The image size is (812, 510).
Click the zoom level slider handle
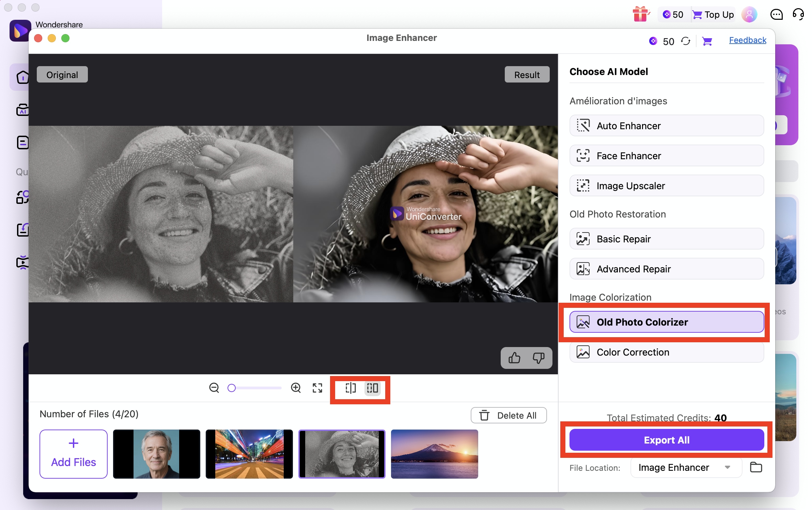tap(232, 388)
